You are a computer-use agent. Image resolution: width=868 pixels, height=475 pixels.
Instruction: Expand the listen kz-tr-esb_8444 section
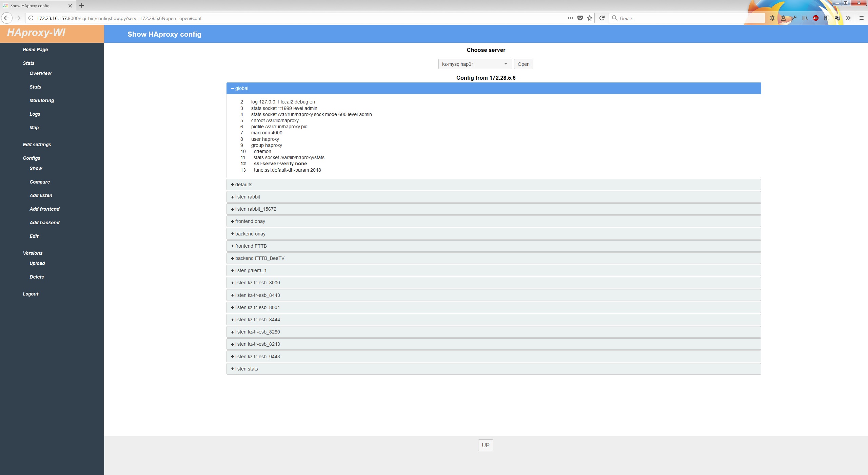coord(494,320)
